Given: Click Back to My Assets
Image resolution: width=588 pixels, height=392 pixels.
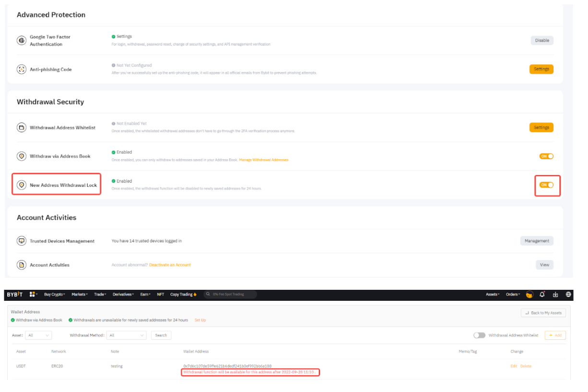Looking at the screenshot, I should coord(543,313).
